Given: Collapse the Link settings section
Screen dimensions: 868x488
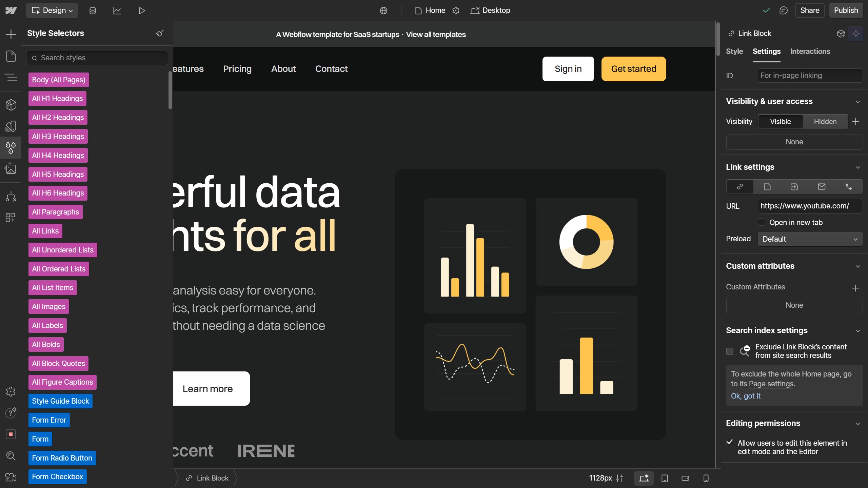Looking at the screenshot, I should point(858,167).
